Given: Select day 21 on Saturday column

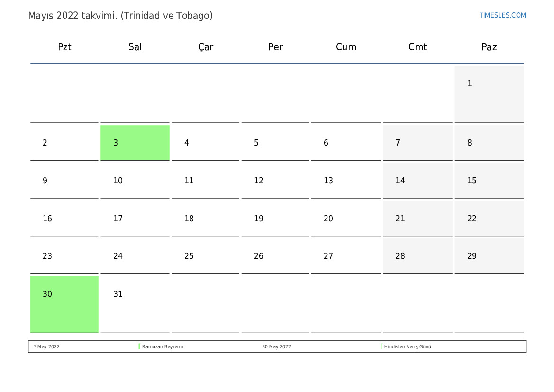Looking at the screenshot, I should [418, 219].
